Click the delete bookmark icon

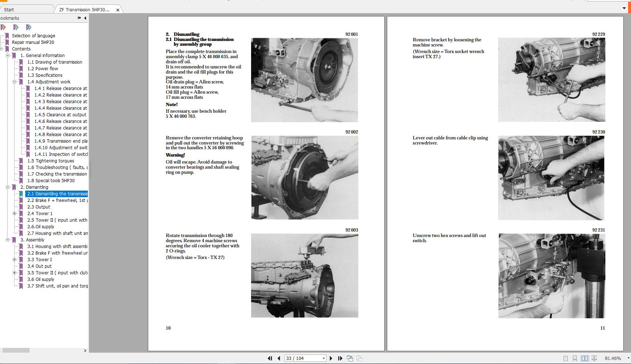tap(4, 27)
